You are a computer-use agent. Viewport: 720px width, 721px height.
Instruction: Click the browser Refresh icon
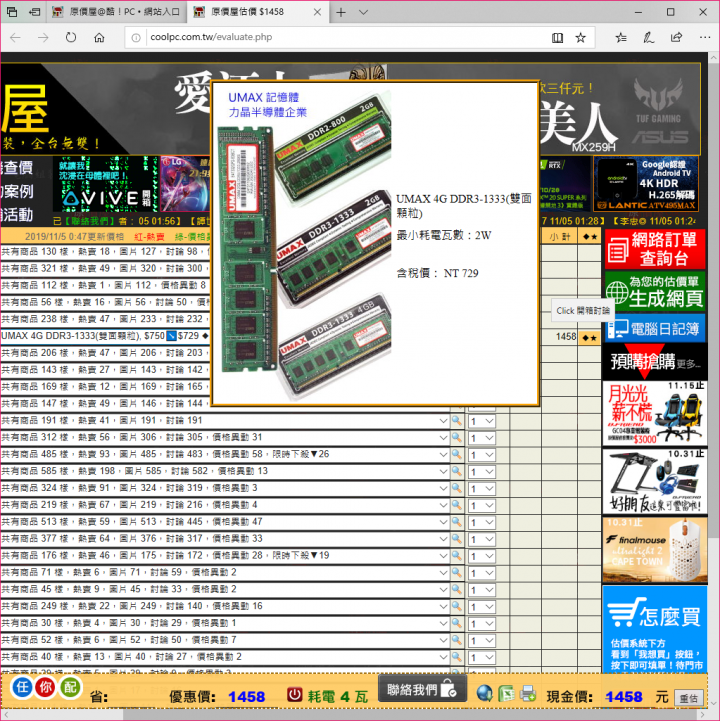(71, 37)
